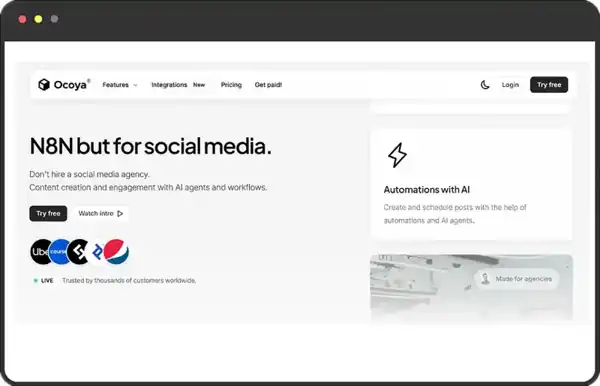600x386 pixels.
Task: Click the Login link
Action: [510, 85]
